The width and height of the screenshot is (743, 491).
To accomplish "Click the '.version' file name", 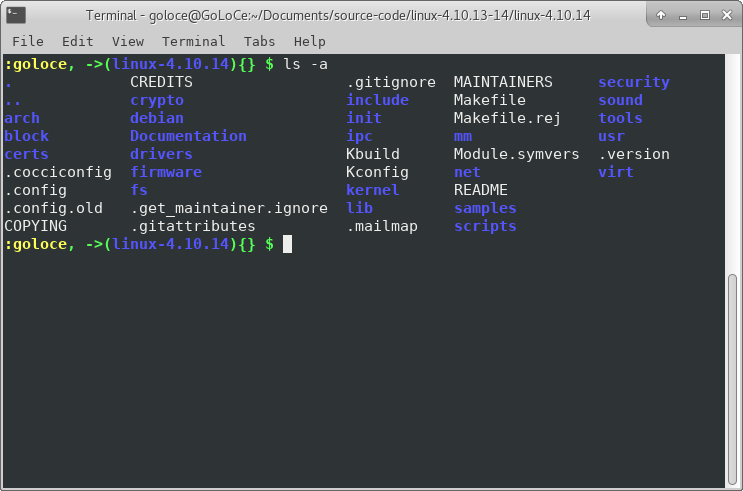I will tap(634, 154).
